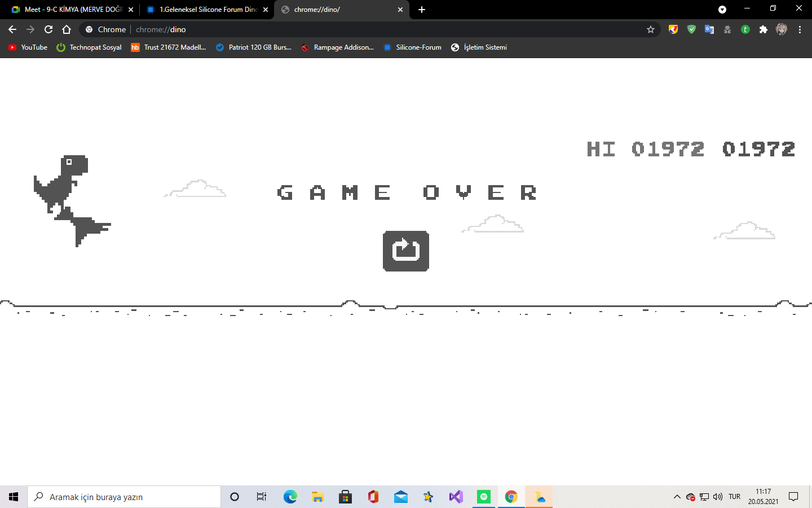The height and width of the screenshot is (508, 812).
Task: Open Spotify from the taskbar
Action: (x=483, y=497)
